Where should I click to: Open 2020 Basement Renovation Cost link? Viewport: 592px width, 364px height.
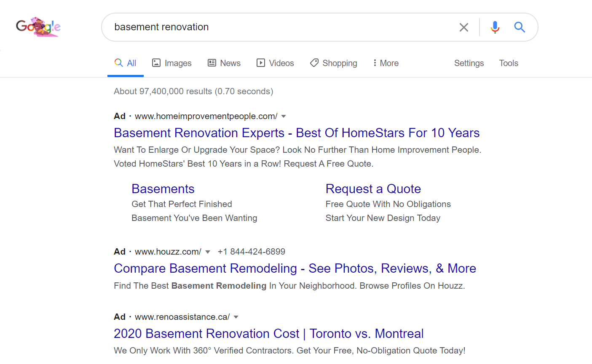coord(269,334)
